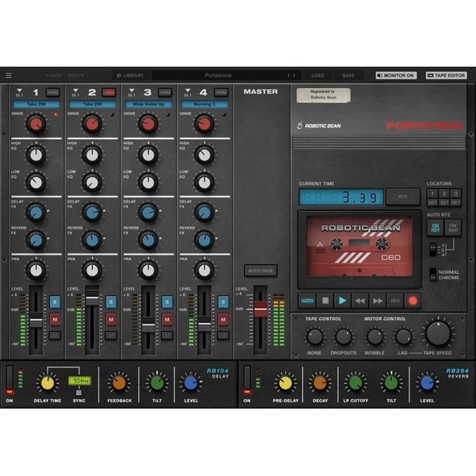Jump to locator 1
Viewport: 476px width, 476px height.
pyautogui.click(x=432, y=194)
